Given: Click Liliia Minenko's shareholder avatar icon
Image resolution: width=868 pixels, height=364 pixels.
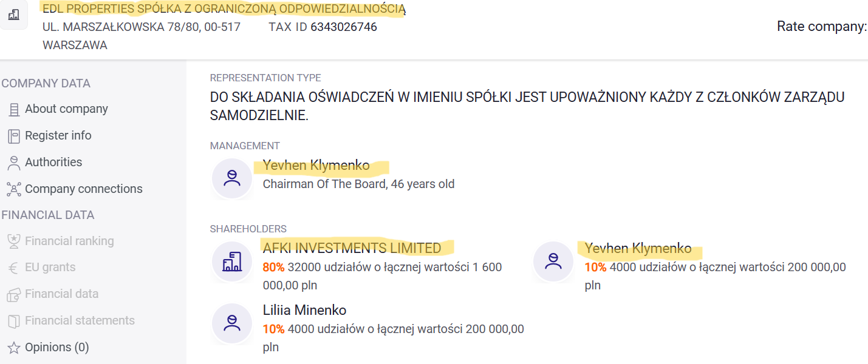Looking at the screenshot, I should tap(232, 323).
